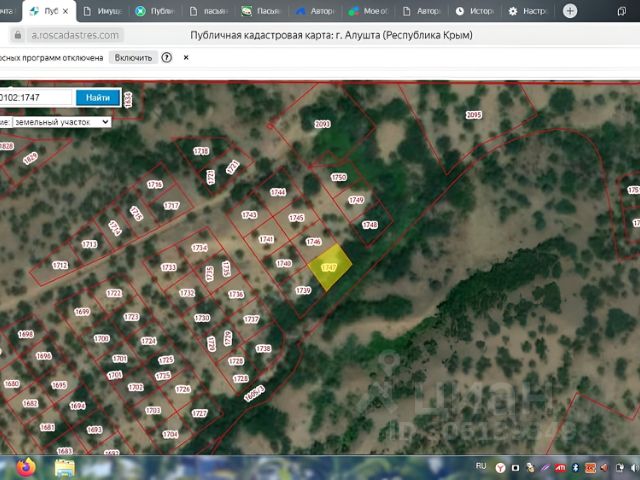The width and height of the screenshot is (640, 480).
Task: Select parcel 1699 on the map
Action: (x=82, y=312)
